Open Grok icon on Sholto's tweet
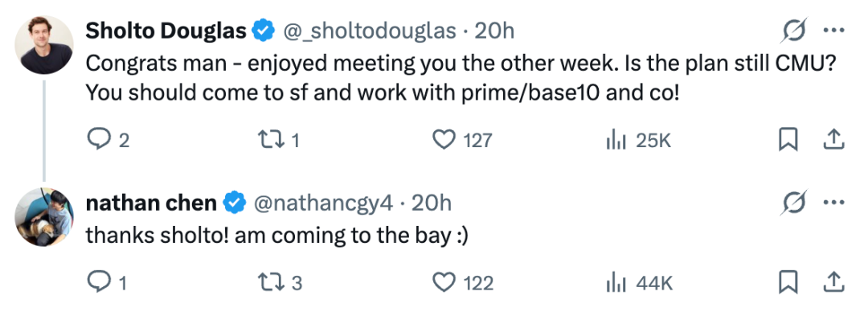The width and height of the screenshot is (868, 312). pos(794,31)
